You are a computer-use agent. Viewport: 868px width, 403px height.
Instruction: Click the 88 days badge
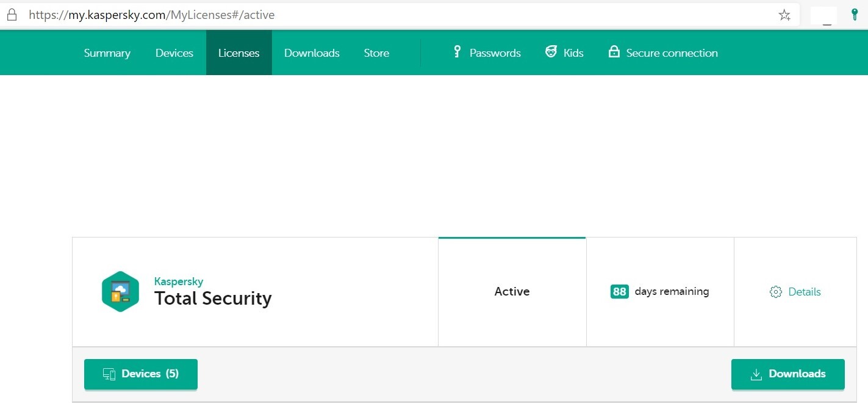coord(620,292)
